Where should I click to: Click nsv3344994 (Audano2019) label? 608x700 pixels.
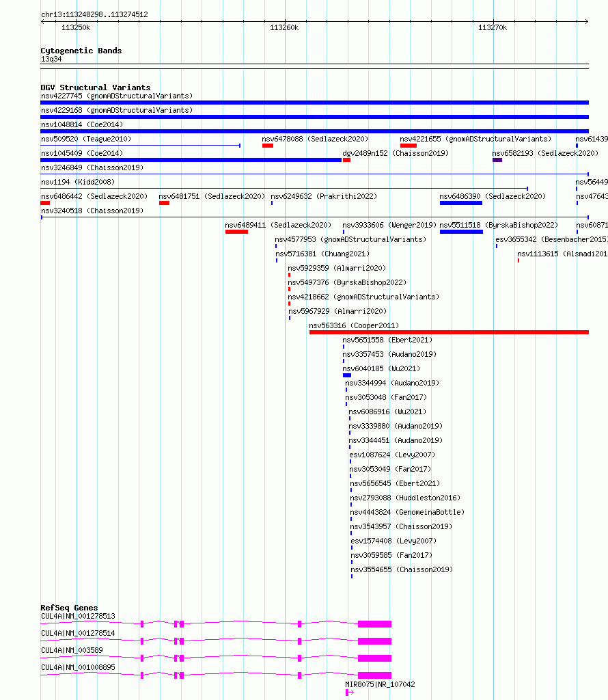[392, 383]
